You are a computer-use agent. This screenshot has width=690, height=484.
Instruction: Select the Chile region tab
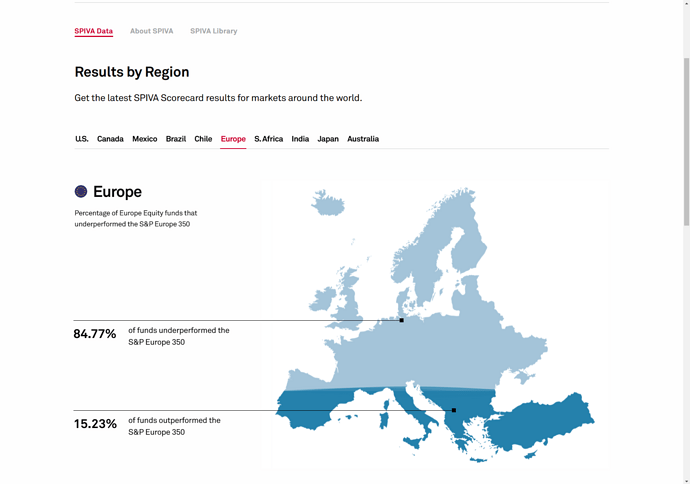[x=203, y=139]
